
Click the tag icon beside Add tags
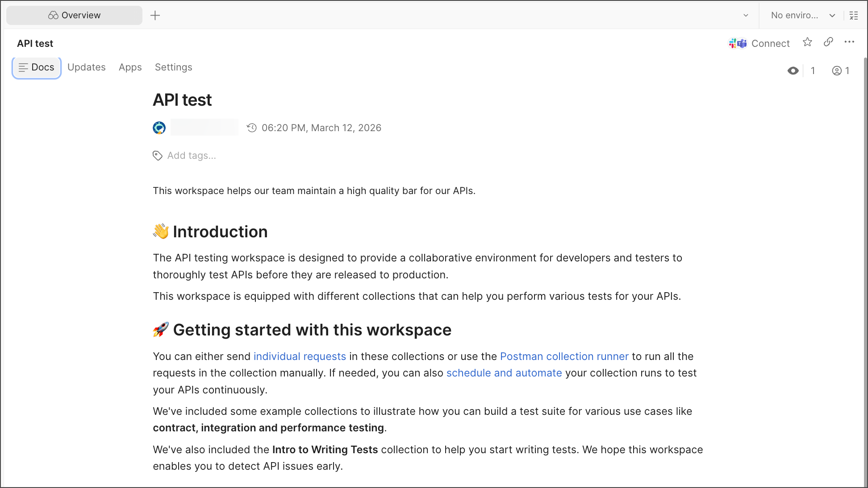[157, 156]
